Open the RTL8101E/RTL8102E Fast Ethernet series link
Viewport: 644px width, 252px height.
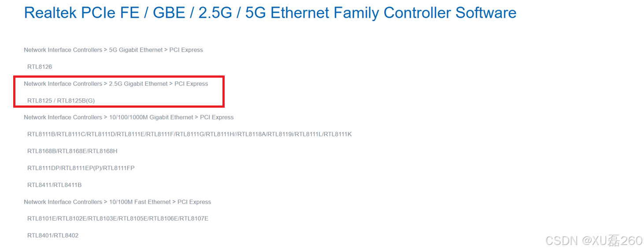tap(118, 218)
